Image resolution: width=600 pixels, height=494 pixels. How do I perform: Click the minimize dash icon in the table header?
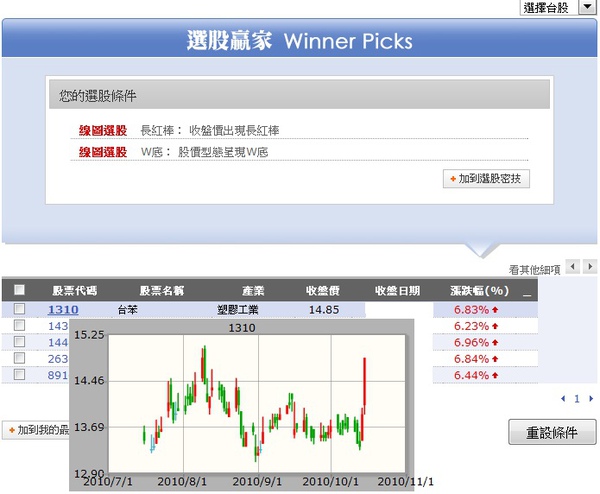[x=527, y=295]
